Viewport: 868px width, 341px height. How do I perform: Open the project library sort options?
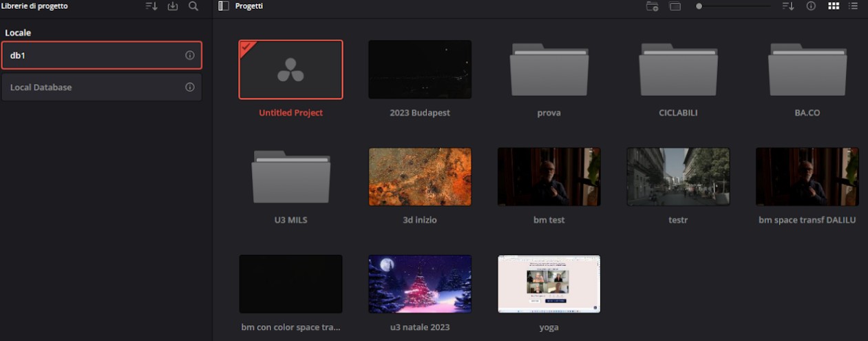(x=151, y=6)
